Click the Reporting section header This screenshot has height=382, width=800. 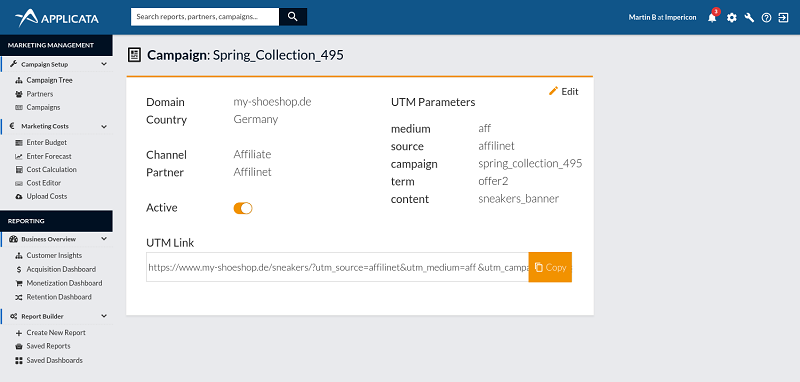(56, 221)
